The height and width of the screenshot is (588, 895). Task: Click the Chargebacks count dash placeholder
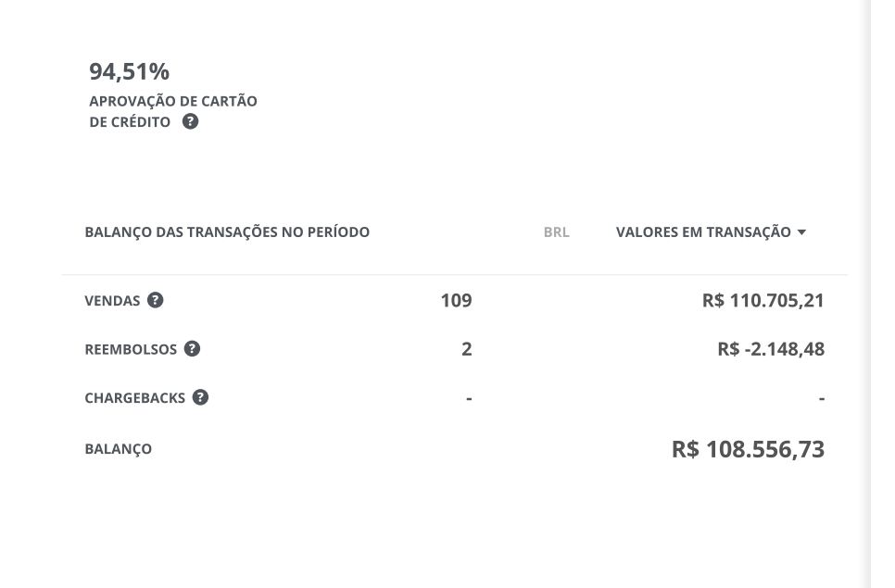(x=469, y=398)
